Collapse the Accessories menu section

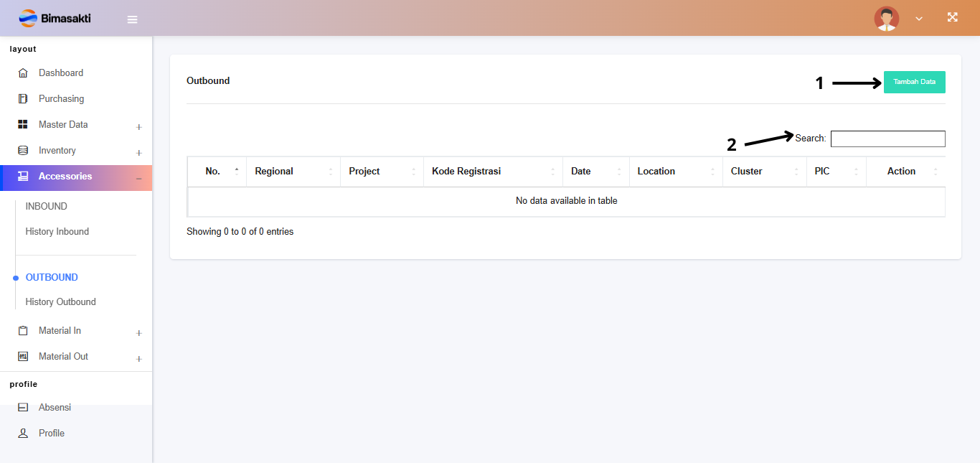click(x=139, y=178)
